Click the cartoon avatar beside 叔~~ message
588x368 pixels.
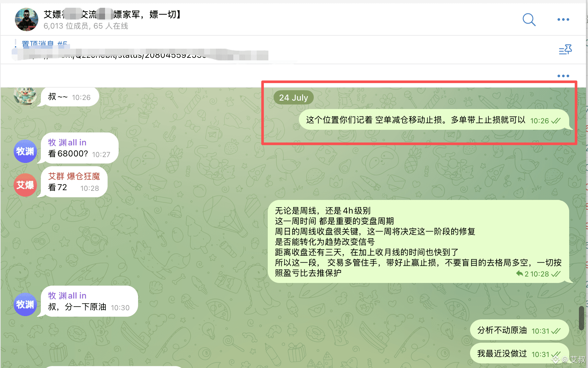(25, 96)
